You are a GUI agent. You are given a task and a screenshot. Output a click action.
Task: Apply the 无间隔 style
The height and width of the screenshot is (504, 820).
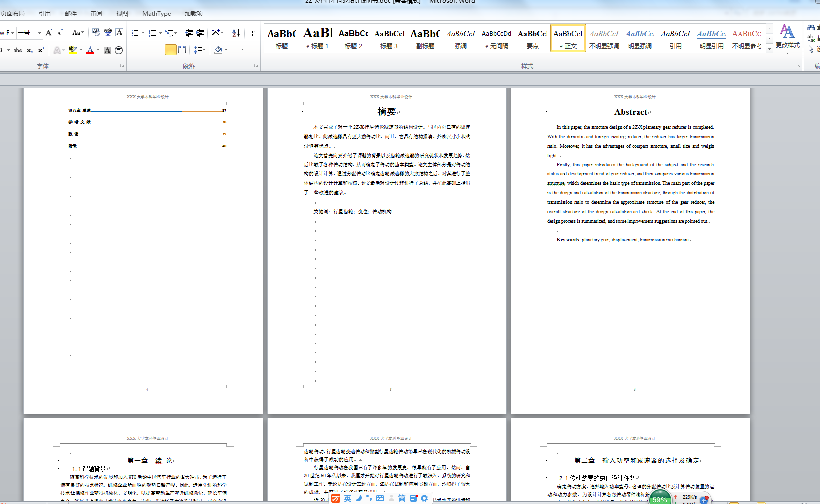coord(497,38)
